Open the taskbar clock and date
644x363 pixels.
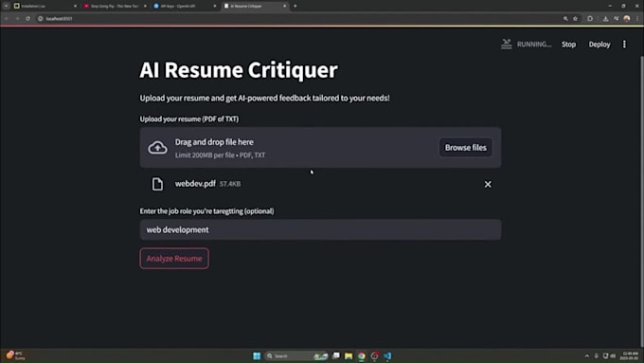click(630, 356)
